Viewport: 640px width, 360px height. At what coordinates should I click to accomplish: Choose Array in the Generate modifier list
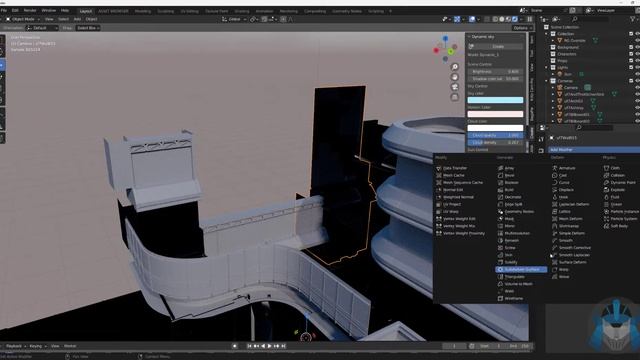click(509, 168)
